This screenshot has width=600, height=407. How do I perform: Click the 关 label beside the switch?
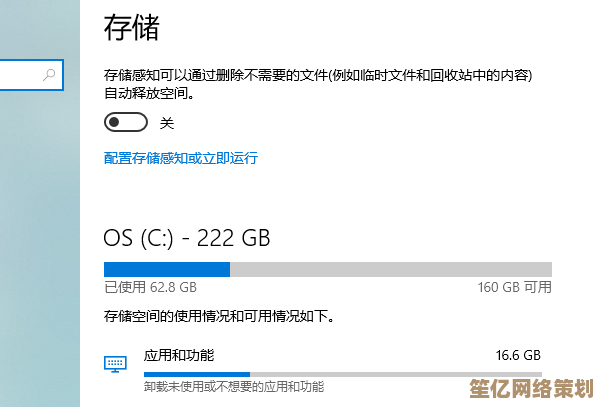pos(167,123)
